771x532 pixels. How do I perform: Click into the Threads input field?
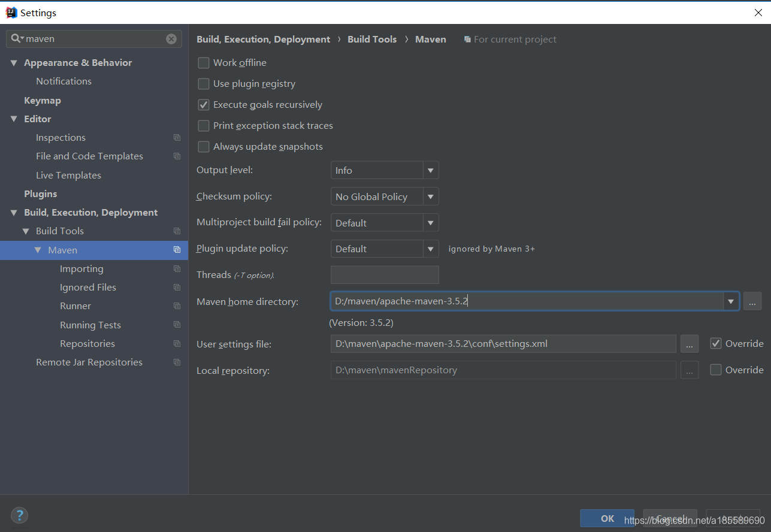[x=385, y=275]
